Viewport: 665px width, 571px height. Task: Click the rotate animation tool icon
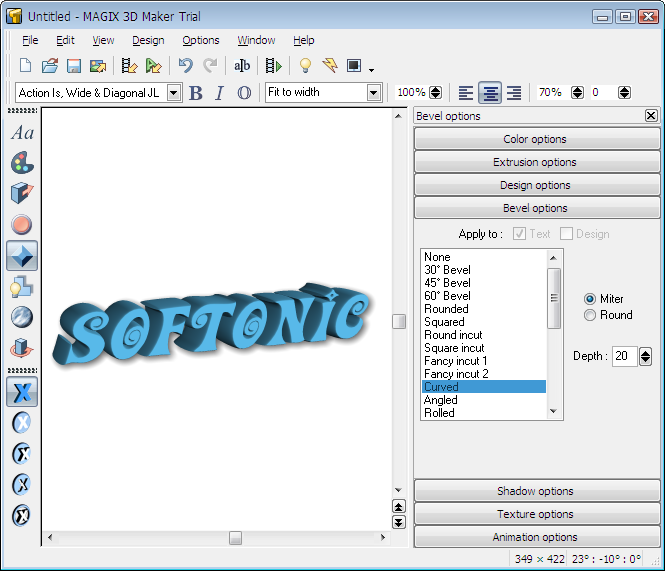22,348
